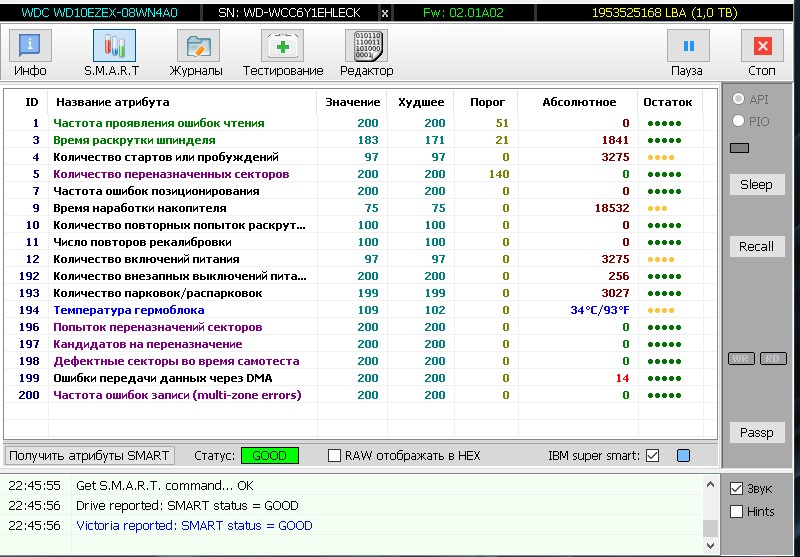
Task: Click the Sleep button
Action: (x=756, y=185)
